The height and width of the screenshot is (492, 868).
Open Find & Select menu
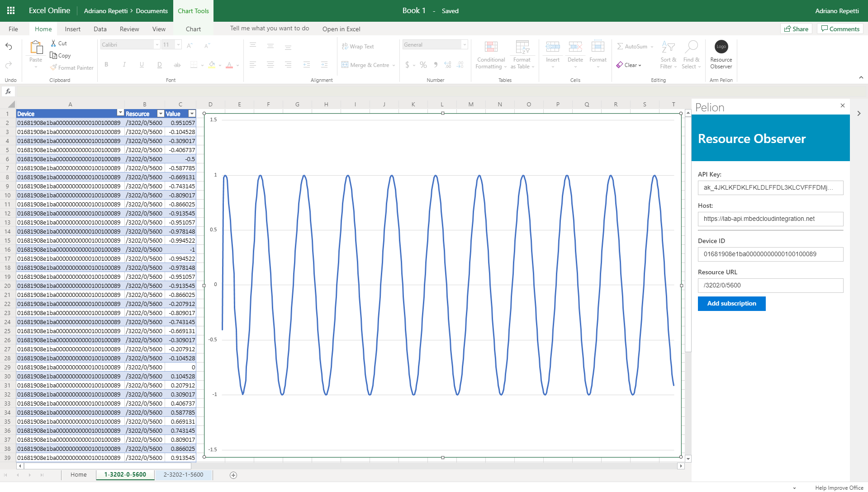pos(691,55)
